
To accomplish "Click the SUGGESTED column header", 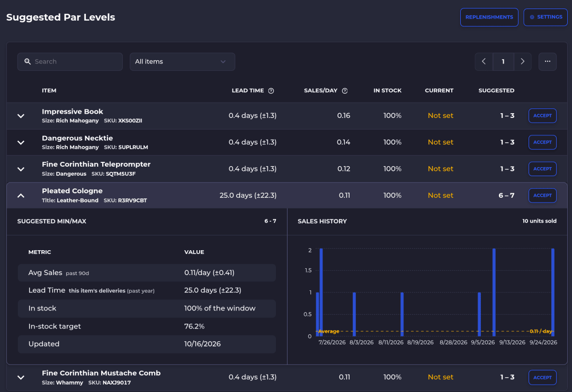I will click(x=496, y=90).
